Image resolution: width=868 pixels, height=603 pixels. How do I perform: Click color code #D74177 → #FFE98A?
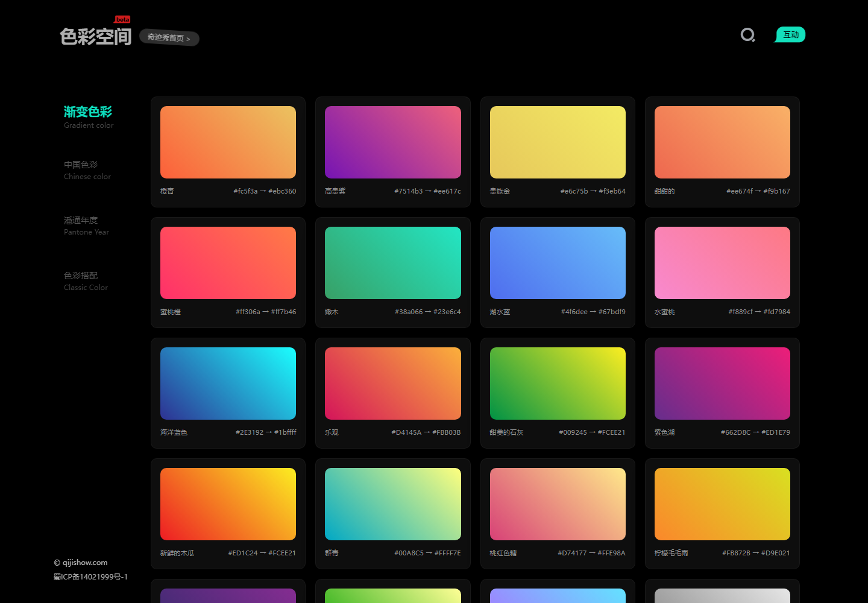(591, 553)
